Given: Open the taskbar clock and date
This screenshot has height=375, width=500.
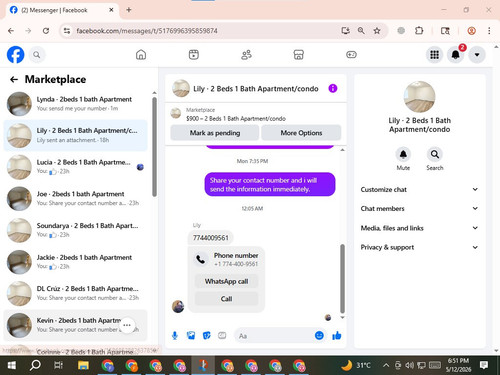Looking at the screenshot, I should pos(458,365).
